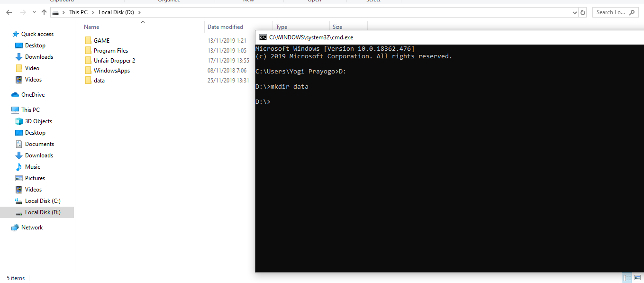Sort by Type column header
The image size is (644, 283).
click(x=281, y=27)
